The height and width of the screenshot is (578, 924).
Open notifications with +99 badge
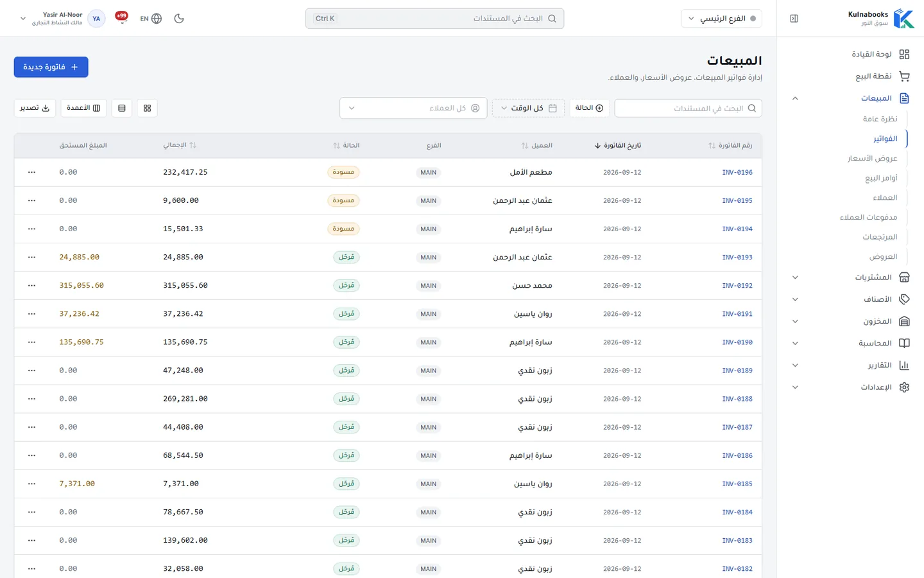[x=121, y=17]
